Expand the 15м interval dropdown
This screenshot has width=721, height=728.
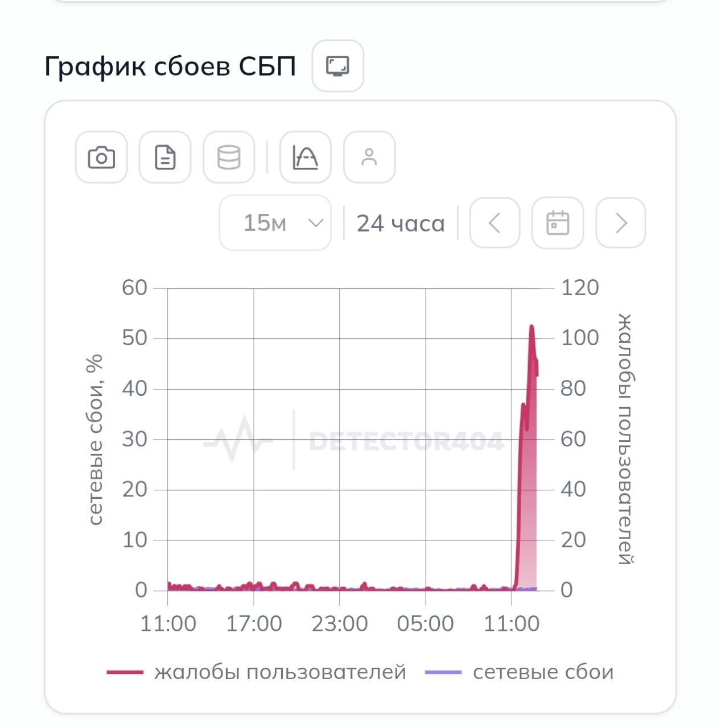(x=275, y=223)
